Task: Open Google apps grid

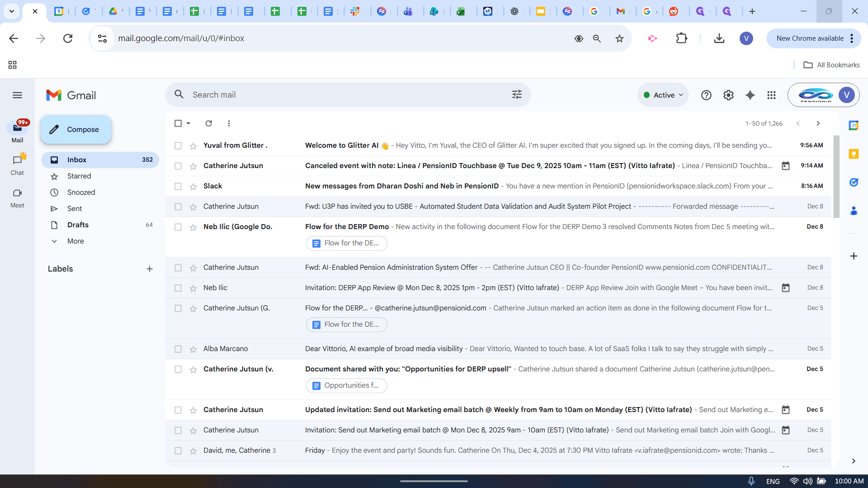Action: pyautogui.click(x=772, y=95)
